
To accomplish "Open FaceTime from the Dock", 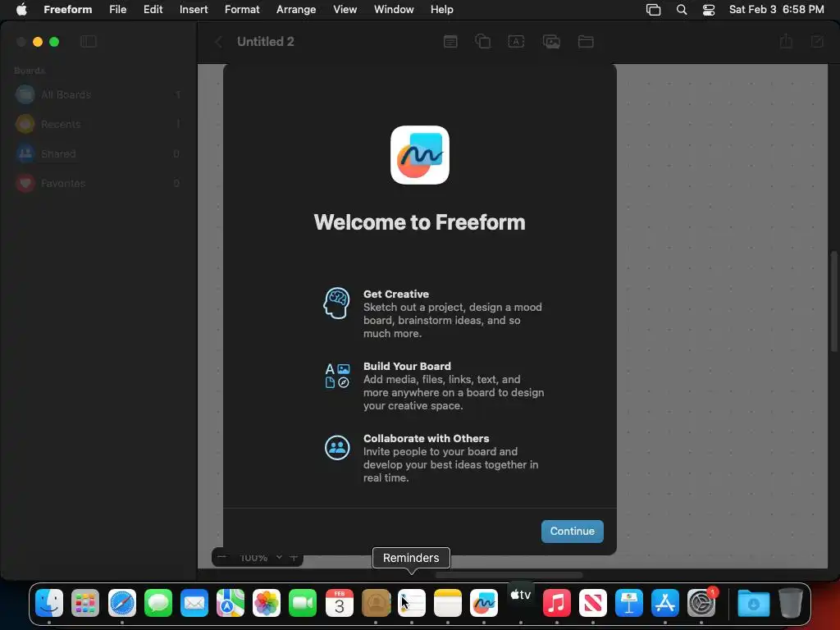I will [303, 603].
